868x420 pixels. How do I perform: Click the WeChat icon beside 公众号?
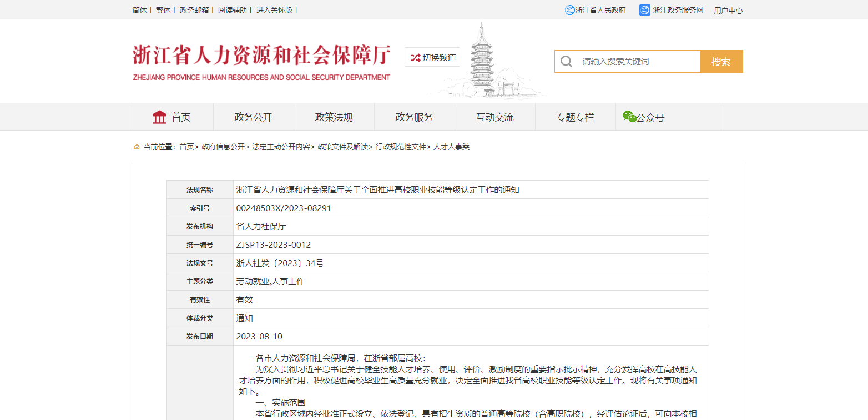[629, 117]
